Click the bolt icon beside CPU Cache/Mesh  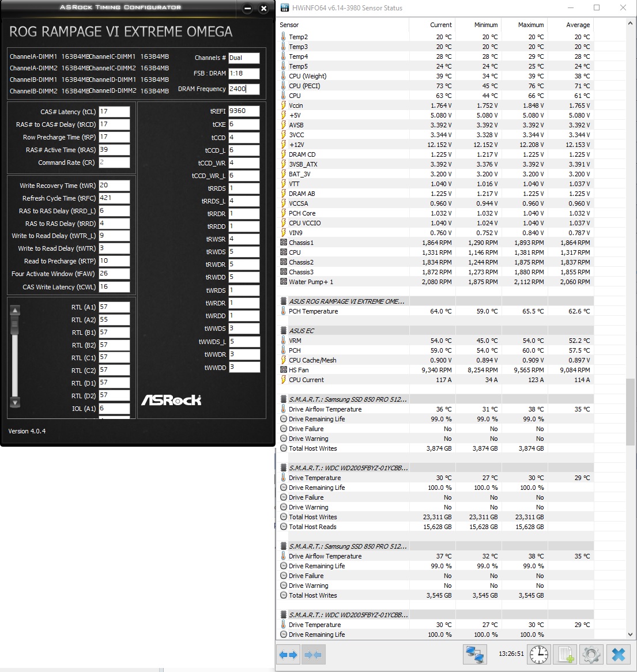[284, 360]
